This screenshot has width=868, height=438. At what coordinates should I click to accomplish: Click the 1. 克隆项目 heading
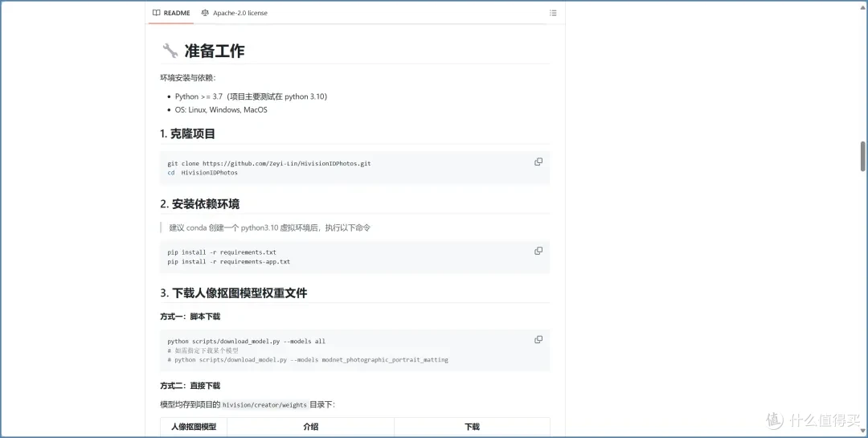(187, 134)
